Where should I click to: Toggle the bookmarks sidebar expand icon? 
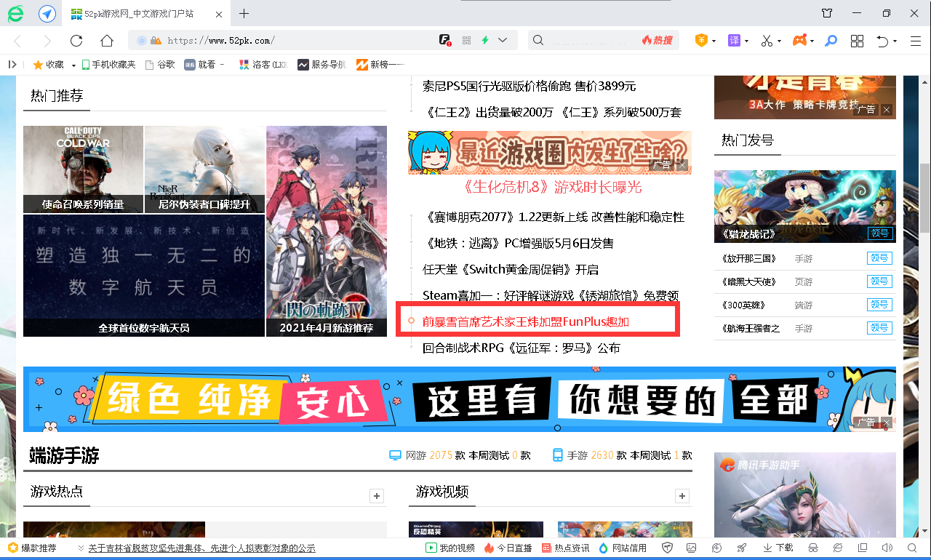click(x=12, y=65)
